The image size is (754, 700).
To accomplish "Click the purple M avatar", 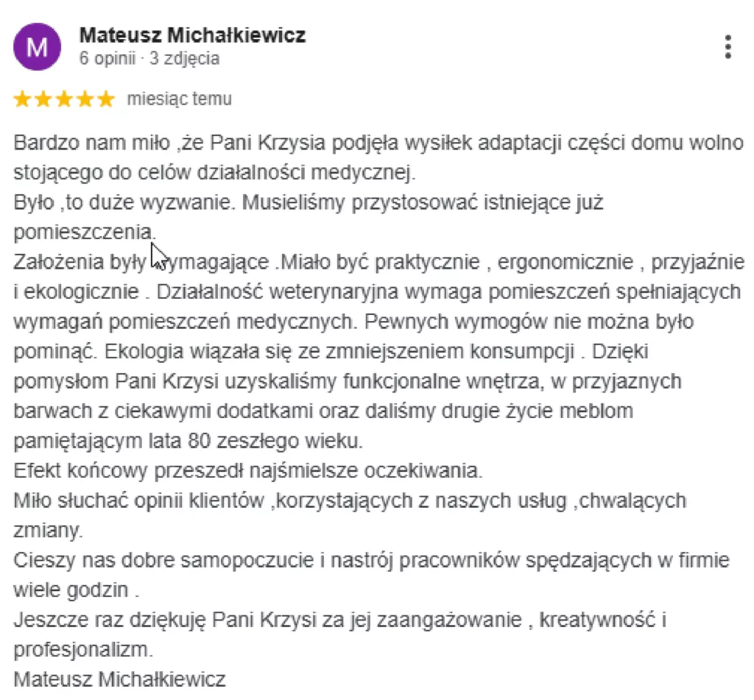I will pos(37,47).
